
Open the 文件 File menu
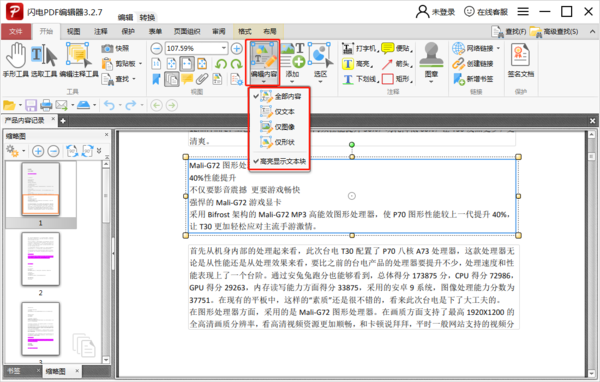click(16, 31)
